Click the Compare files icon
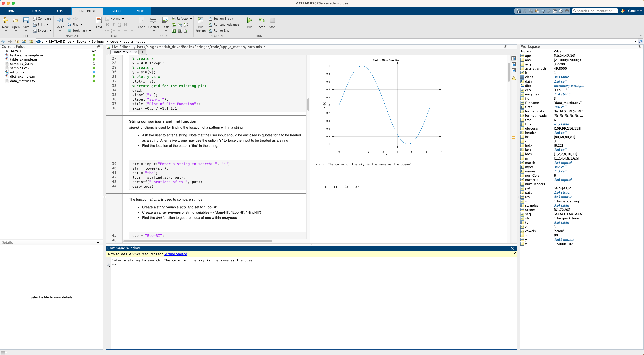This screenshot has width=644, height=355. pos(42,19)
